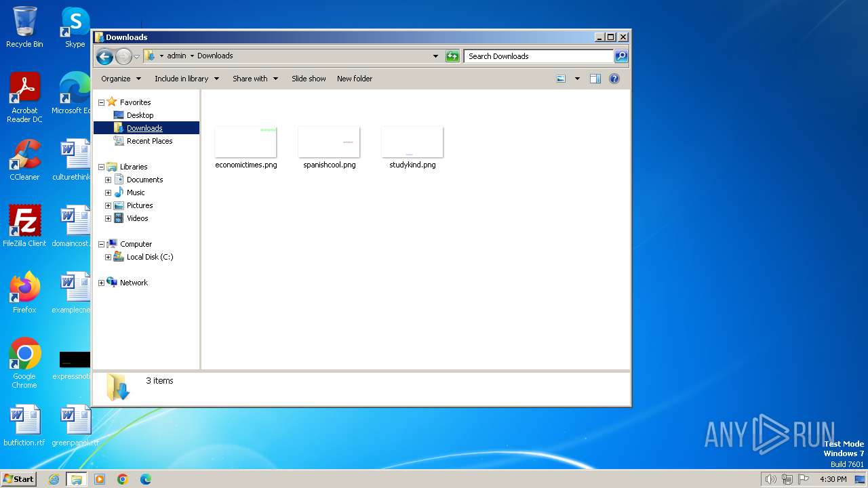This screenshot has height=488, width=868.
Task: Click the Action Center flag tray icon
Action: tap(804, 479)
